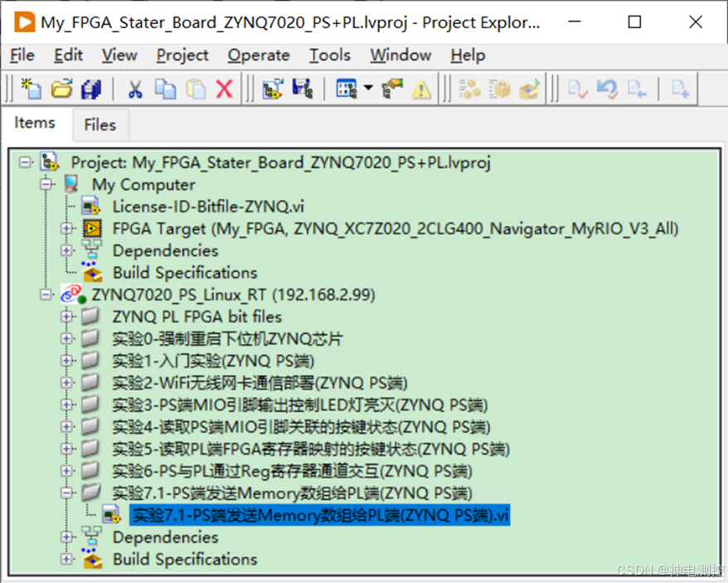Open the File menu
The width and height of the screenshot is (728, 583).
pos(22,56)
